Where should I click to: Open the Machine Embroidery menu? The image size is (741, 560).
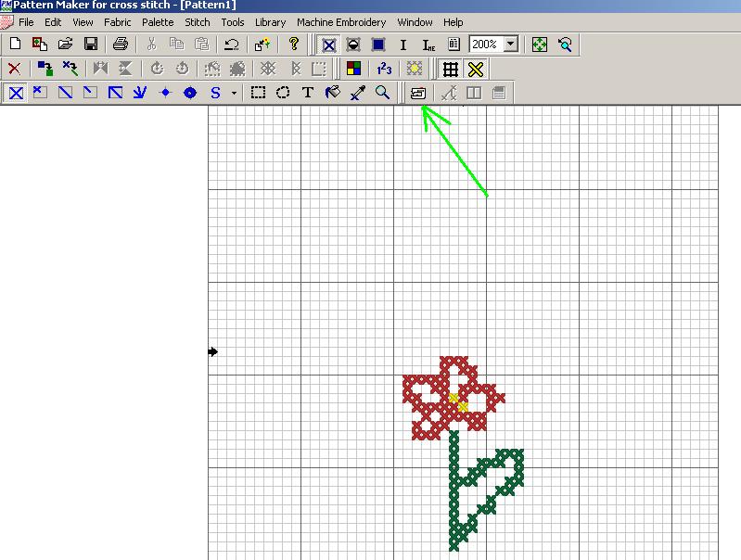[341, 21]
